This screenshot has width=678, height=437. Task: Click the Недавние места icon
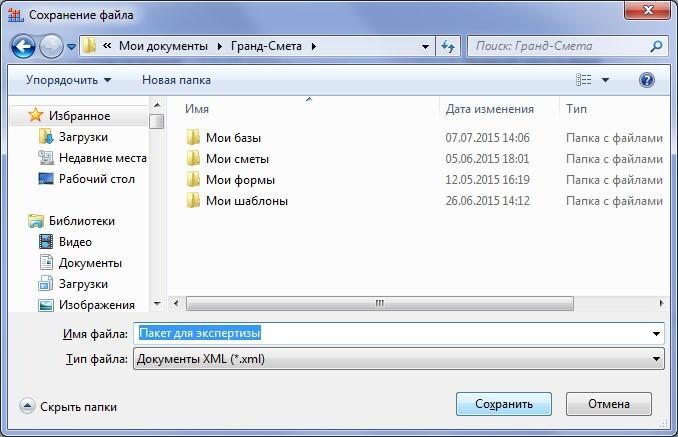46,157
